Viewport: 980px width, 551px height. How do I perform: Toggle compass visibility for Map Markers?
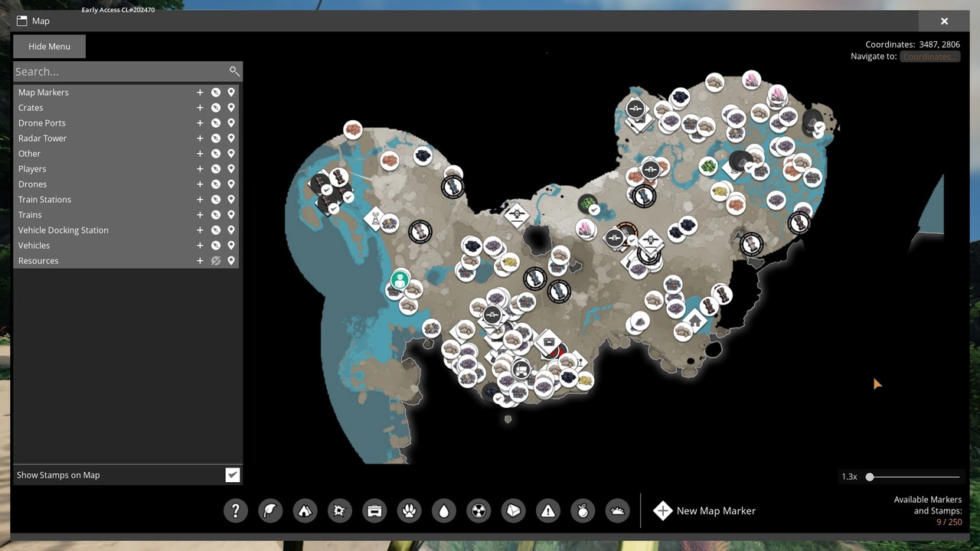coord(216,93)
